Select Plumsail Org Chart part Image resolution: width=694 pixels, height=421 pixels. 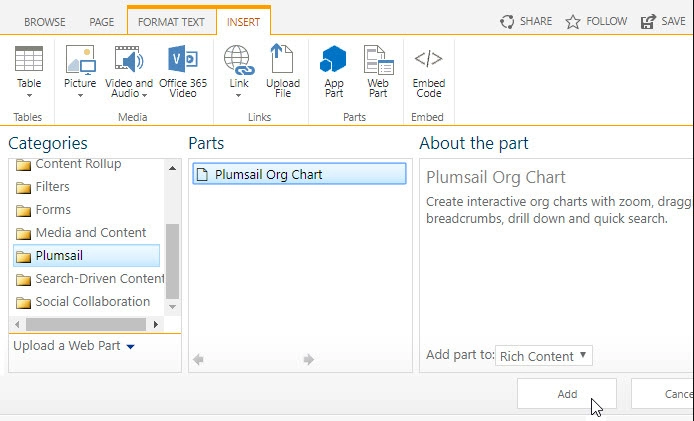coord(299,174)
